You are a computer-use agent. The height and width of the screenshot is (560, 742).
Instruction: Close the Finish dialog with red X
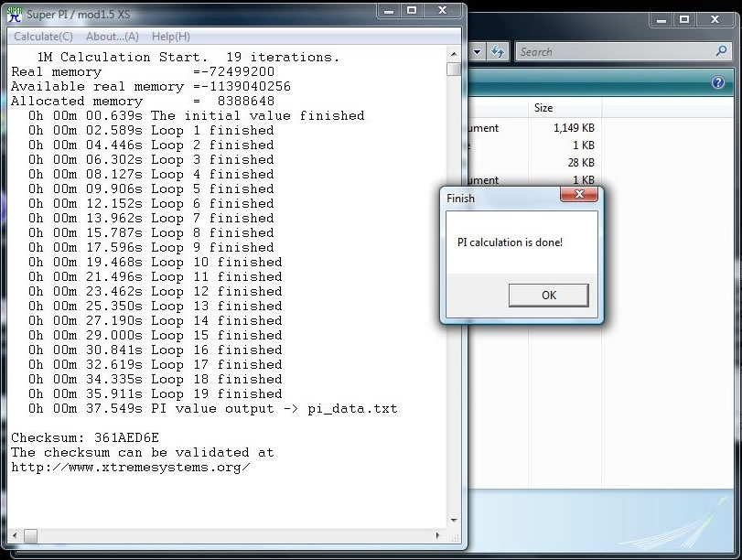(579, 194)
